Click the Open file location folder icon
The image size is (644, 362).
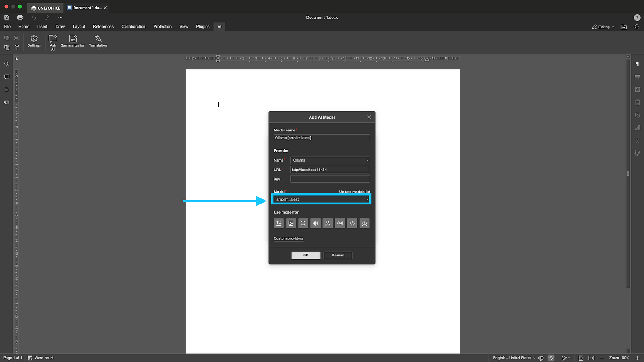(x=624, y=27)
